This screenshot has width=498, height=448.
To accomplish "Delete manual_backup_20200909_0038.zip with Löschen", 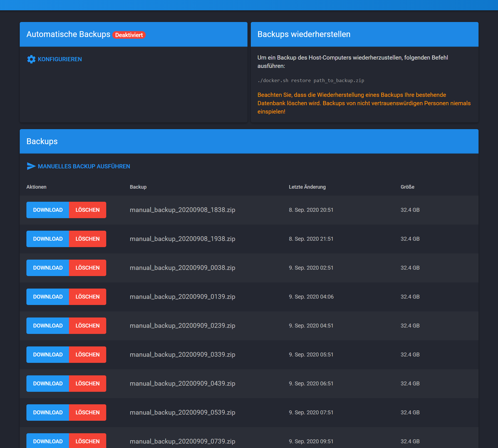I will coord(88,268).
